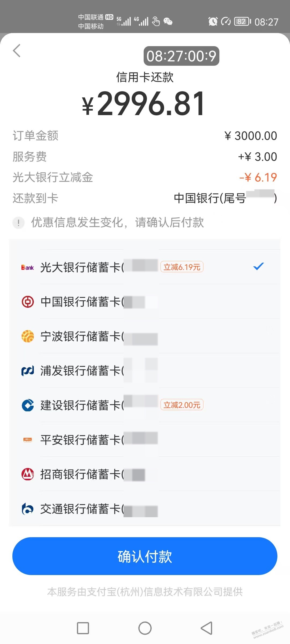Tap the China Construction Bank blue logo
The image size is (290, 644).
coord(28,405)
